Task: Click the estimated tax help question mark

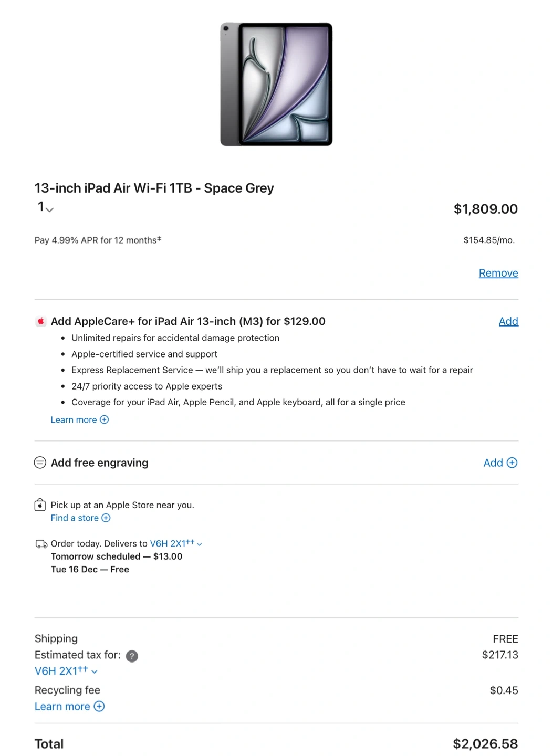Action: pyautogui.click(x=132, y=656)
